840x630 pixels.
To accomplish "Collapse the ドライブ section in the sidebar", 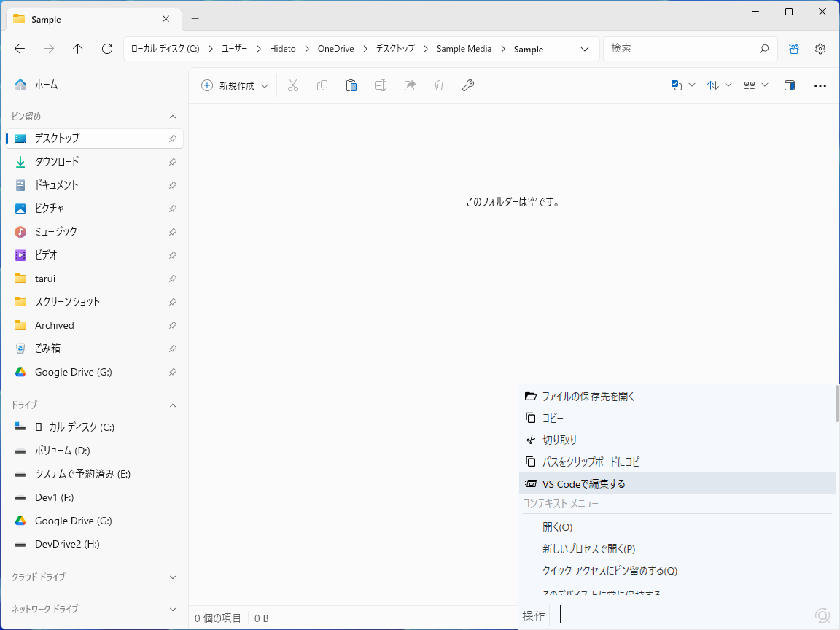I will 172,405.
